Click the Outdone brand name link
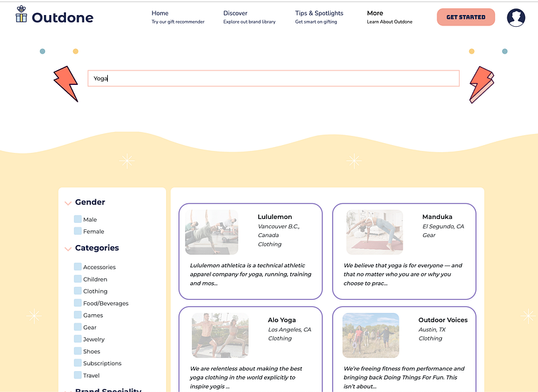Image resolution: width=538 pixels, height=392 pixels. click(63, 18)
